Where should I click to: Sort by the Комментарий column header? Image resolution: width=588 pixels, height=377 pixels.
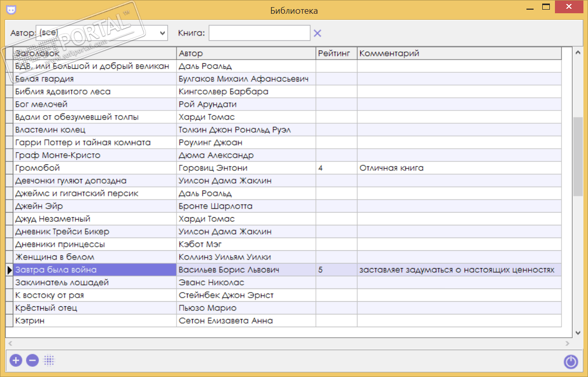pos(459,53)
